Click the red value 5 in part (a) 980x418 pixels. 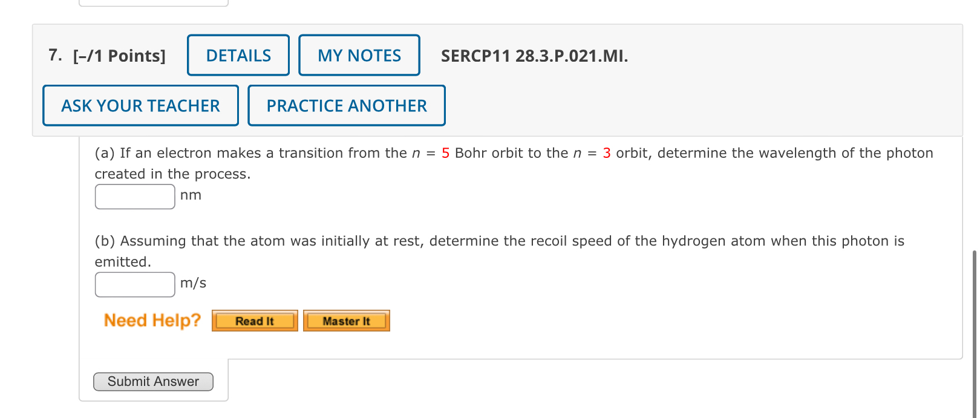[445, 153]
